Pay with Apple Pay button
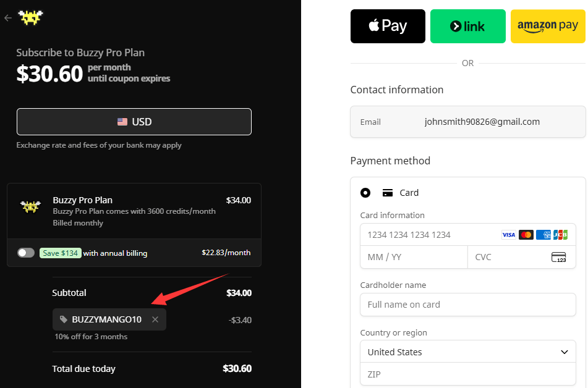Image resolution: width=588 pixels, height=388 pixels. click(388, 26)
